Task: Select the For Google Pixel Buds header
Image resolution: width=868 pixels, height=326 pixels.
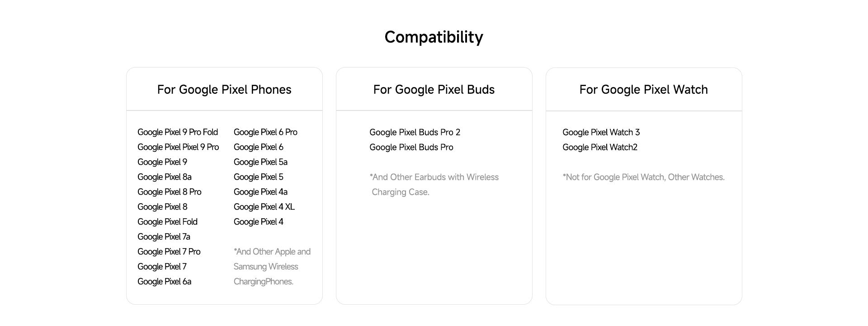Action: pos(434,90)
